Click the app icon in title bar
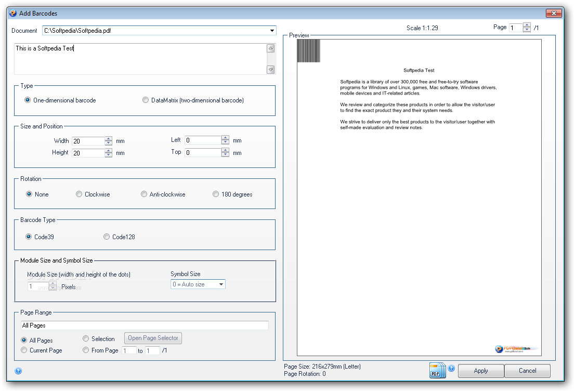Image resolution: width=575 pixels, height=392 pixels. pos(13,13)
